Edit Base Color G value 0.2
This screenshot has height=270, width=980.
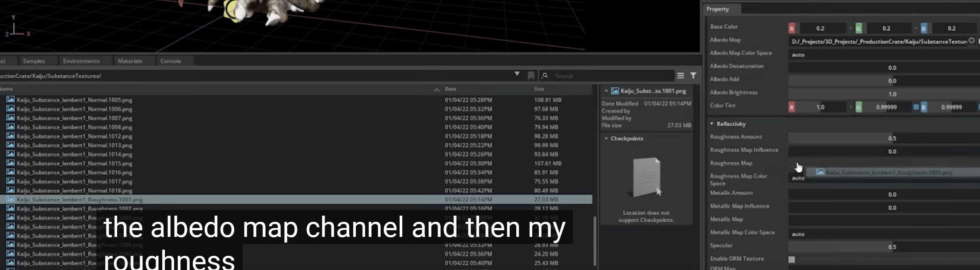(x=886, y=28)
